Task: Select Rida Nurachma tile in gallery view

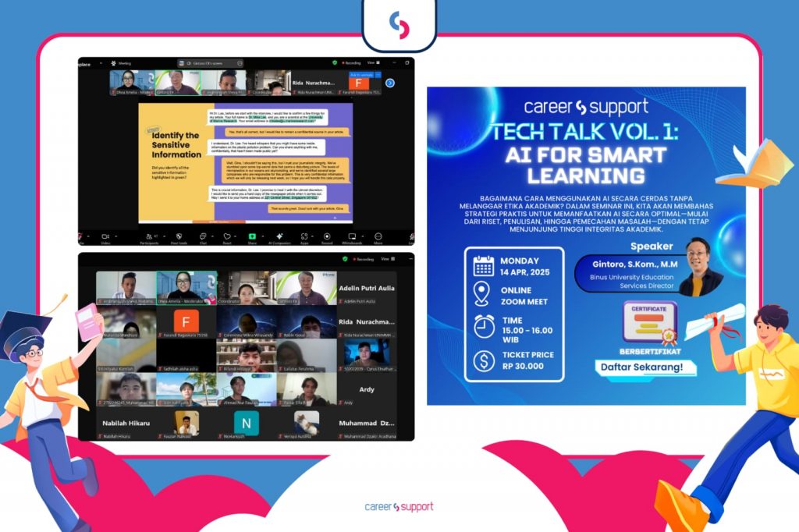Action: coord(367,322)
